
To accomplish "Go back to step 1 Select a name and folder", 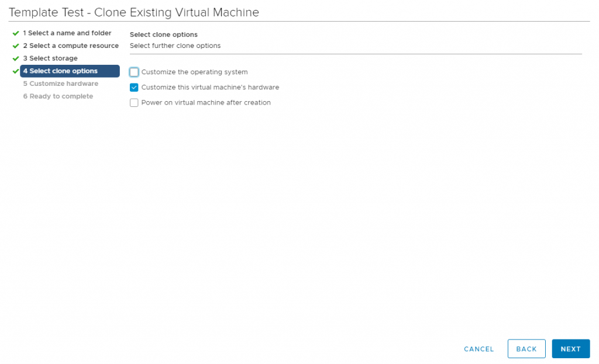I will [67, 33].
